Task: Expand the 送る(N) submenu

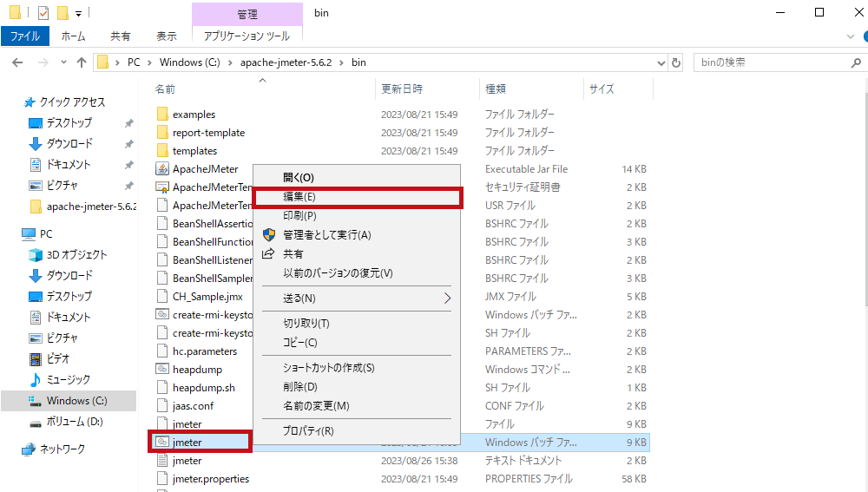Action: 356,298
